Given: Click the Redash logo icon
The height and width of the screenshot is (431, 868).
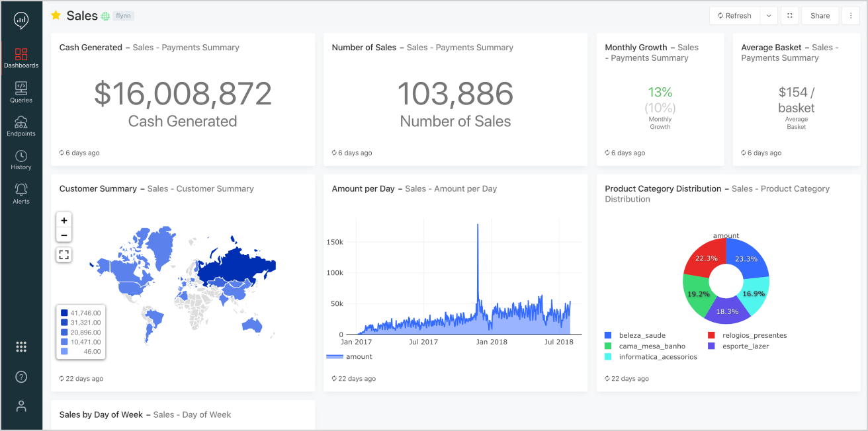Looking at the screenshot, I should coord(21,21).
